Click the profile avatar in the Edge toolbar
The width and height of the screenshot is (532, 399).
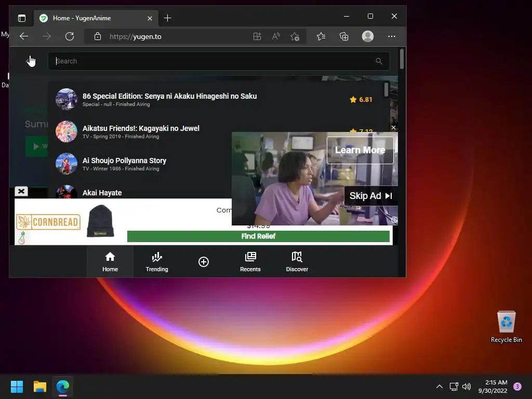click(368, 36)
